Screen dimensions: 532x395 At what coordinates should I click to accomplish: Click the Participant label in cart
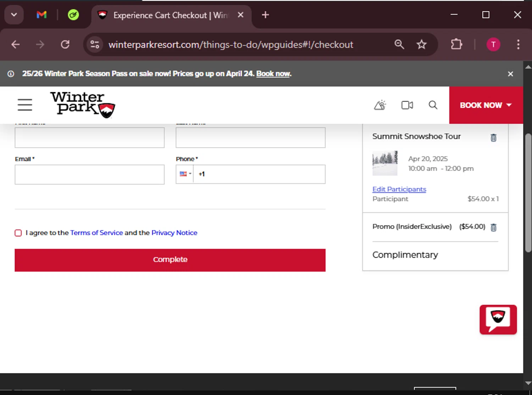click(390, 199)
